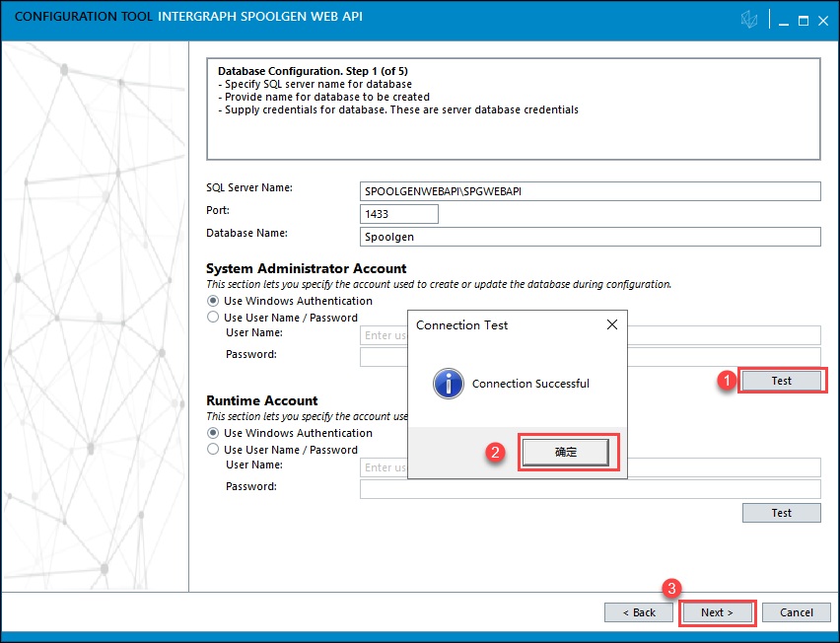Select System Administrator Use User Name / Password

(213, 318)
